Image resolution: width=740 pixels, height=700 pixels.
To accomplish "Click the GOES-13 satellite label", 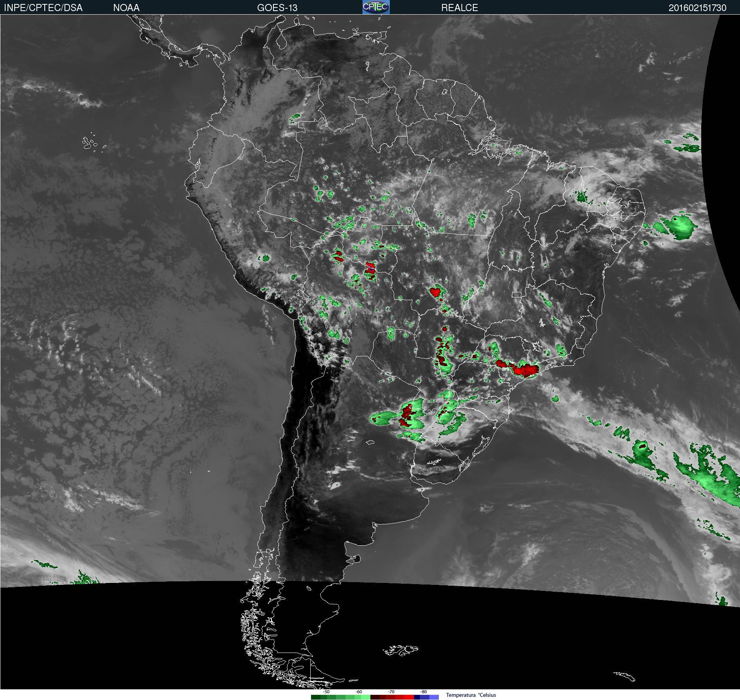I will (x=277, y=8).
